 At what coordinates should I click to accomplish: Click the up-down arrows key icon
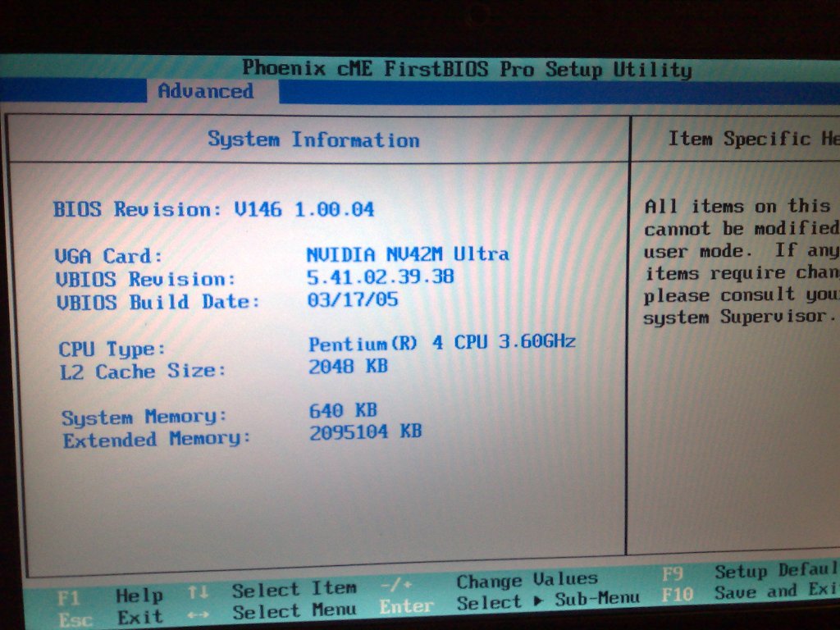click(x=198, y=592)
